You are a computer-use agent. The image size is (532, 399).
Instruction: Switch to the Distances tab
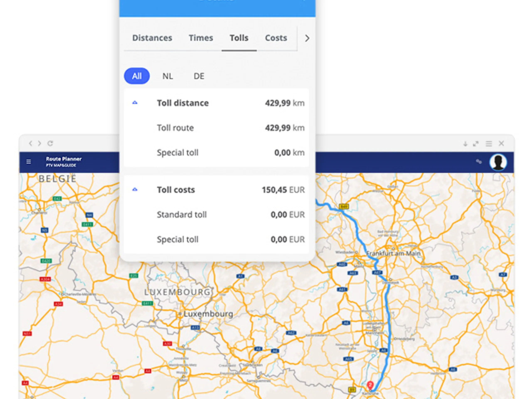coord(152,38)
